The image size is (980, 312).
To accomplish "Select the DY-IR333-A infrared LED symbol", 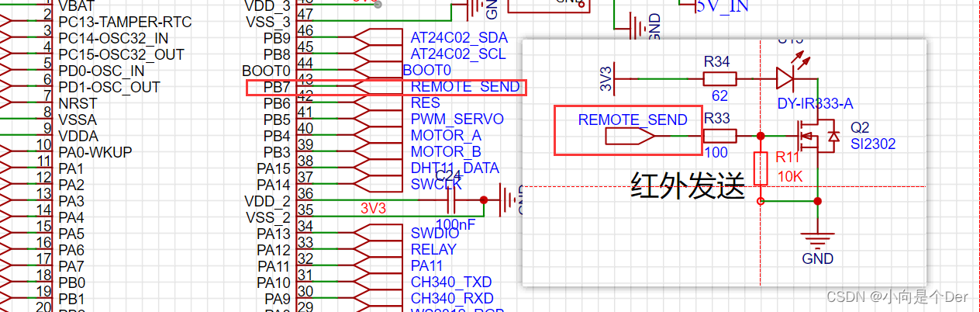I will [x=788, y=77].
